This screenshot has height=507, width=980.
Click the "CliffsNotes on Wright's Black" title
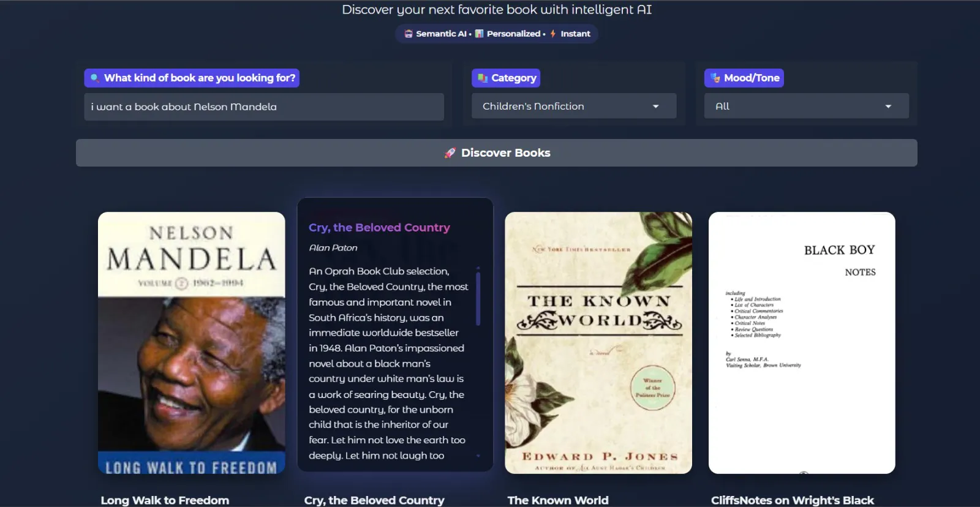coord(793,500)
